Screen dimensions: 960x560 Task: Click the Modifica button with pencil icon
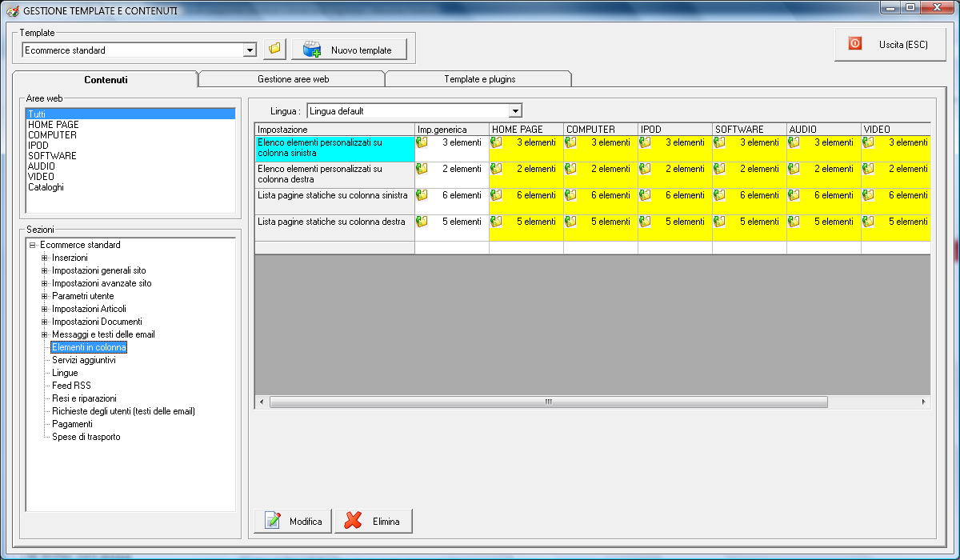click(x=293, y=522)
